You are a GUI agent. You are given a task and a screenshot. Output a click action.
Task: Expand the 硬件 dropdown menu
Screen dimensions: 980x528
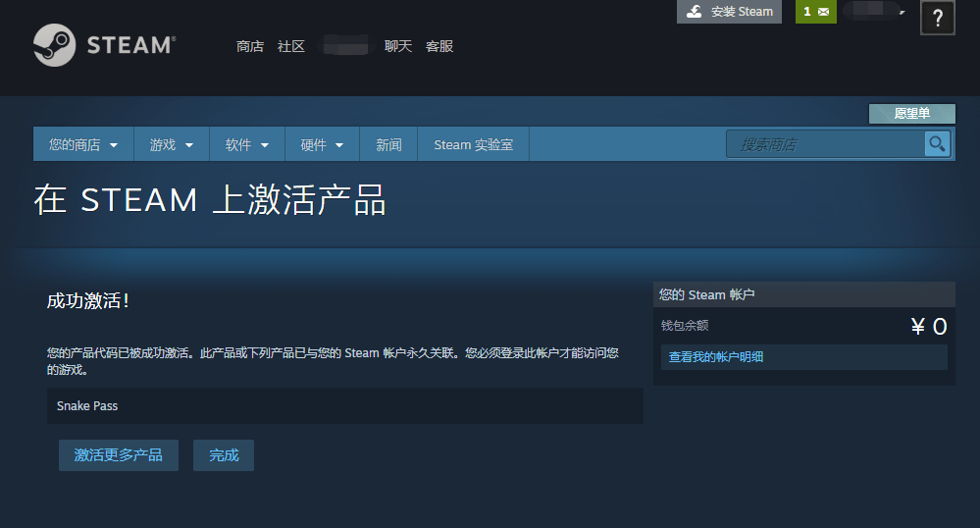pyautogui.click(x=322, y=144)
